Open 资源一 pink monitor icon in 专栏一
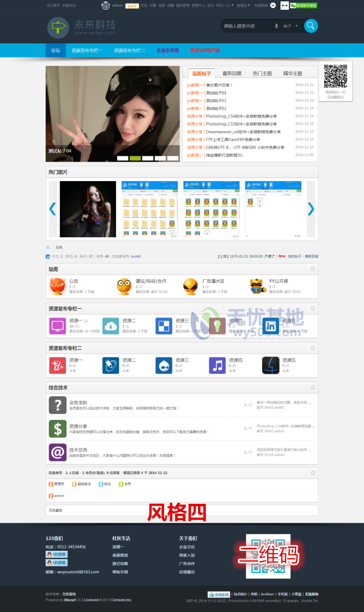Viewport: 364px width, 612px height. (x=58, y=326)
